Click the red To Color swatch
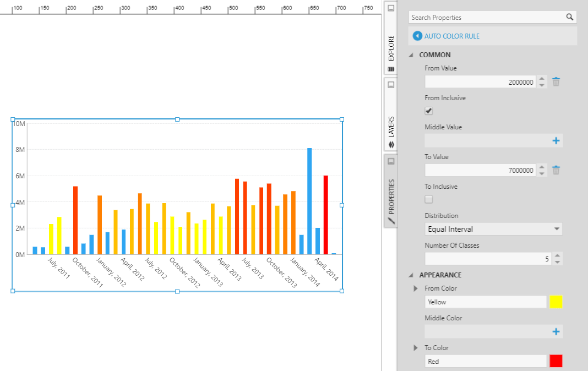The width and height of the screenshot is (588, 371). [556, 361]
